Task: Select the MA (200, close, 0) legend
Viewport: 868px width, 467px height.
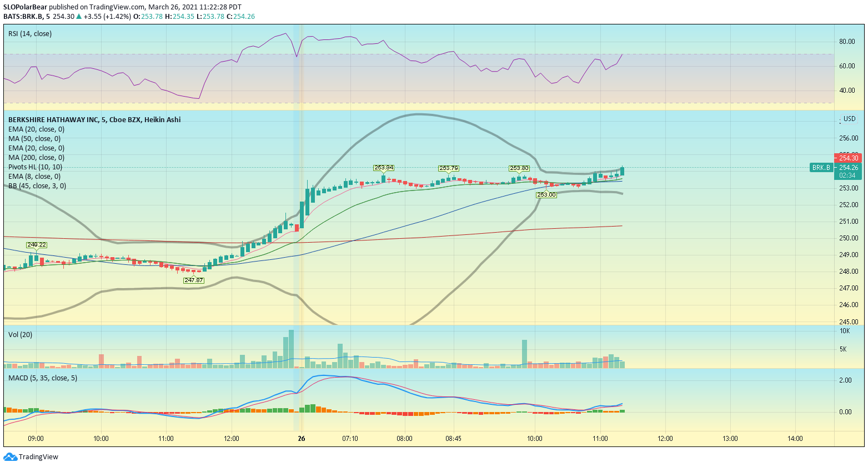Action: 37,158
